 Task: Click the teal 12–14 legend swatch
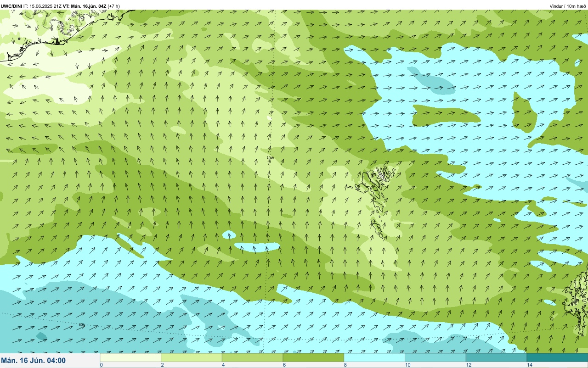tap(496, 357)
